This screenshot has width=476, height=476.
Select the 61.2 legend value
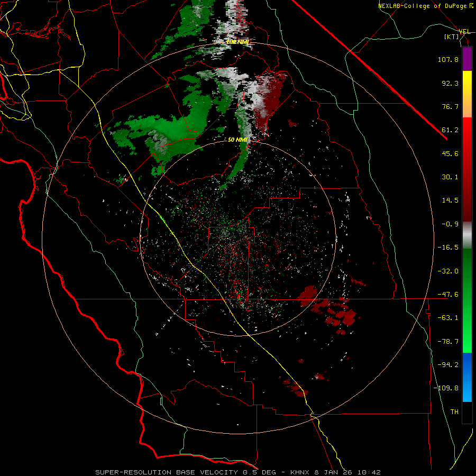450,130
